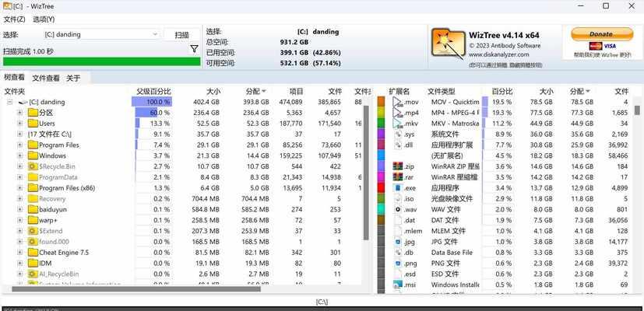644x311 pixels.
Task: Click the .wav file icon
Action: point(398,209)
